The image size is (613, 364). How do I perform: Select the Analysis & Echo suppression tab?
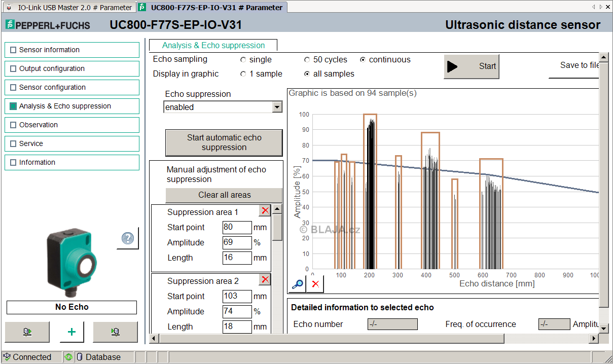213,46
